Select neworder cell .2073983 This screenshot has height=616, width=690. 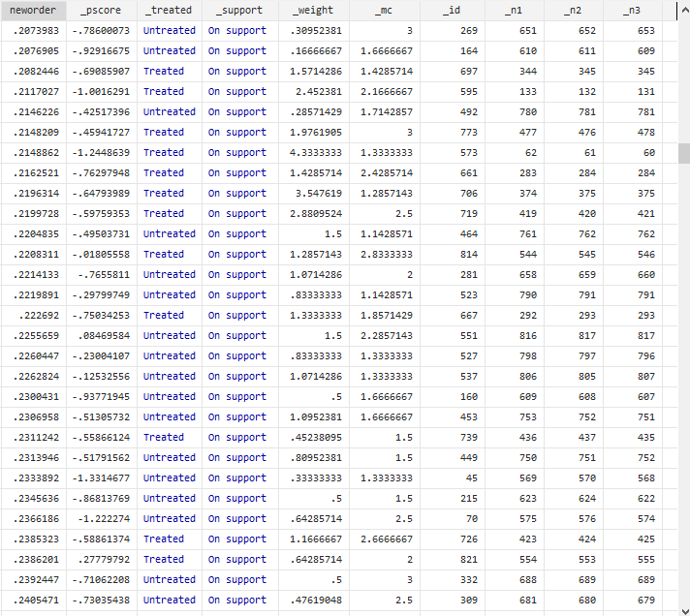tap(34, 31)
